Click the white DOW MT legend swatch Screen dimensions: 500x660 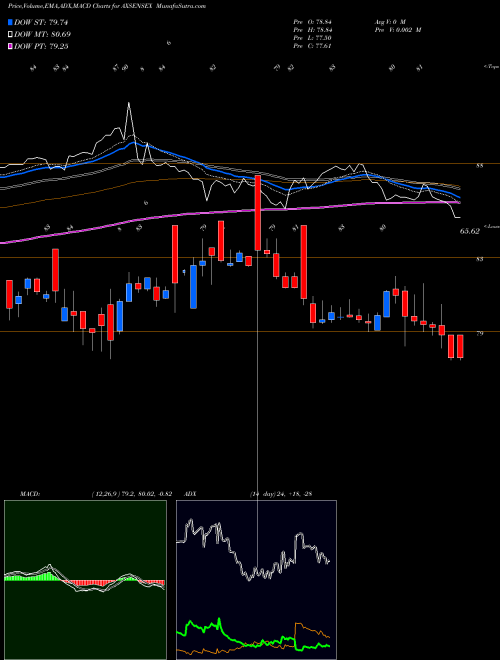[10, 35]
